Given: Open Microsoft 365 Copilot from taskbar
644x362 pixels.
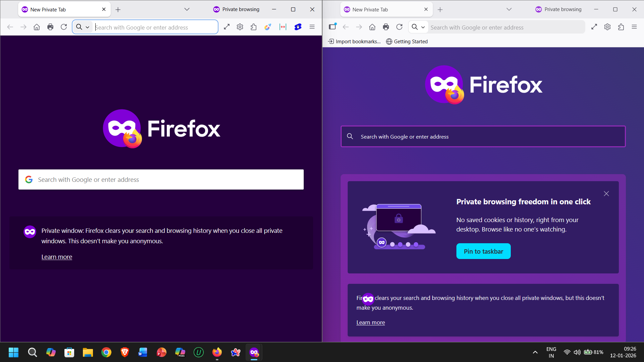Looking at the screenshot, I should [180, 352].
